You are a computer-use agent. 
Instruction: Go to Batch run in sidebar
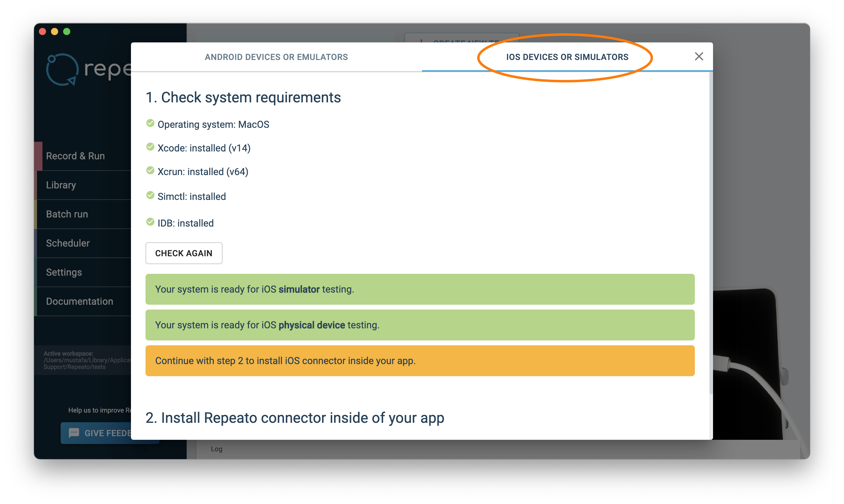coord(82,214)
